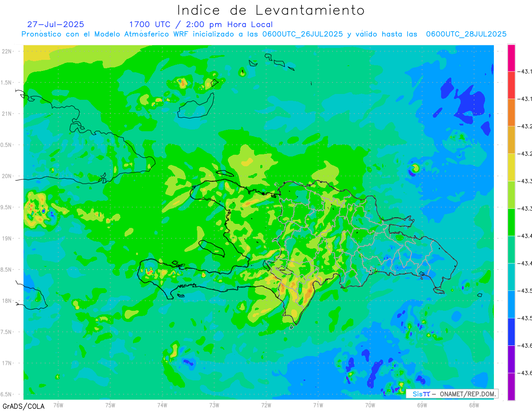Click the '68W' longitude label

(474, 405)
